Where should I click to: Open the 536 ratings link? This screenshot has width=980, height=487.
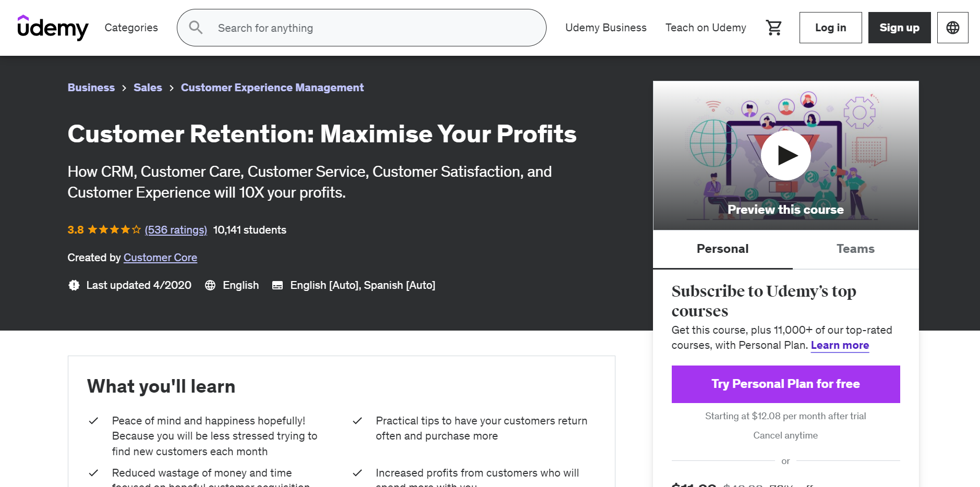coord(176,230)
